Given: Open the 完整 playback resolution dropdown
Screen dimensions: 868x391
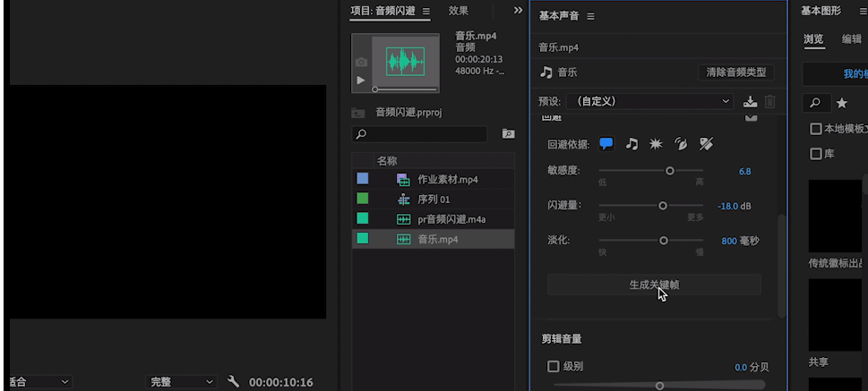Looking at the screenshot, I should point(181,381).
